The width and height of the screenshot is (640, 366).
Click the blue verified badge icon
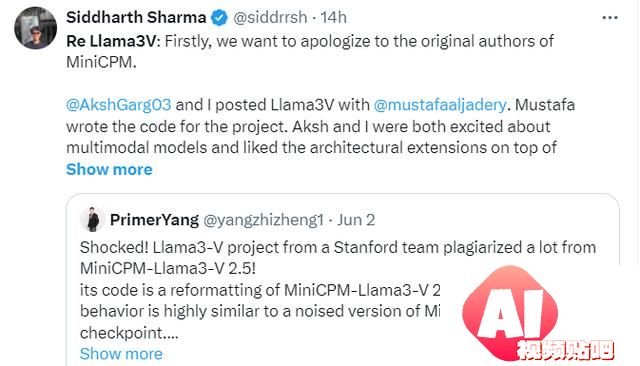click(220, 18)
